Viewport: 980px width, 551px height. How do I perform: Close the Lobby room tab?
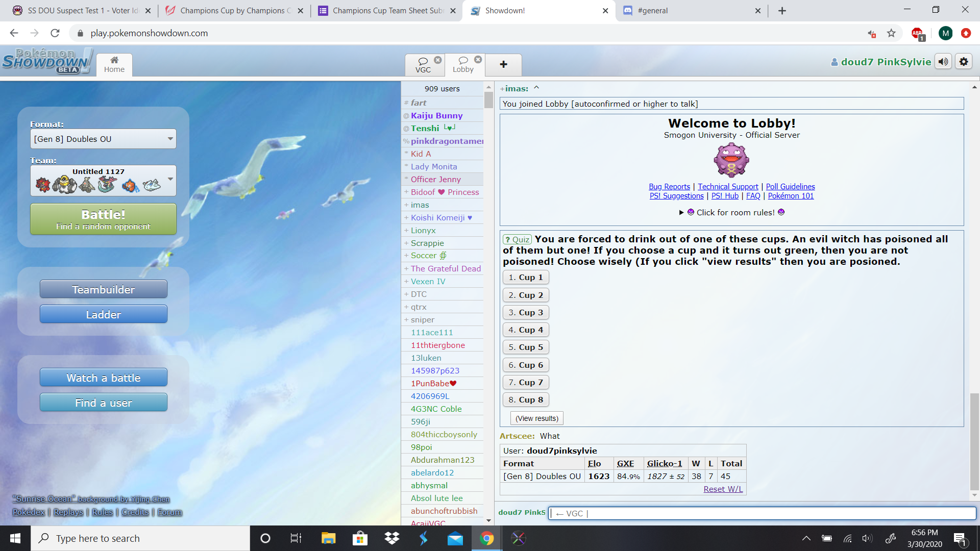click(x=478, y=60)
